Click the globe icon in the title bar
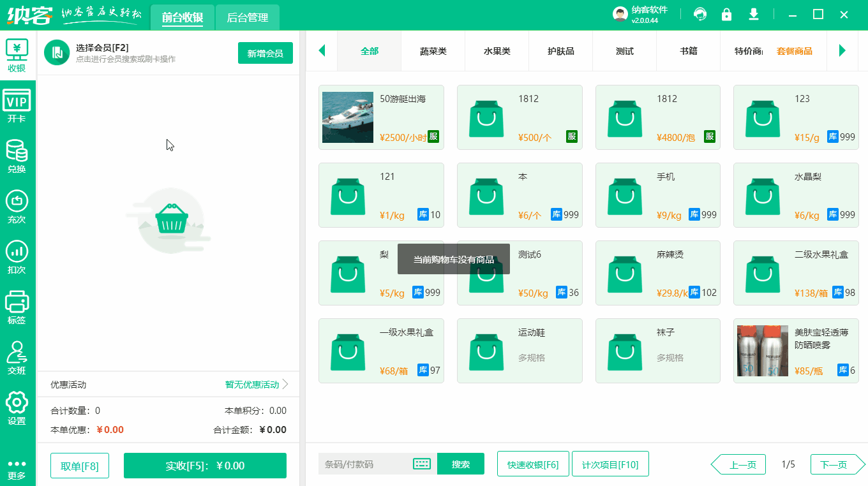Viewport: 868px width, 486px height. click(700, 13)
